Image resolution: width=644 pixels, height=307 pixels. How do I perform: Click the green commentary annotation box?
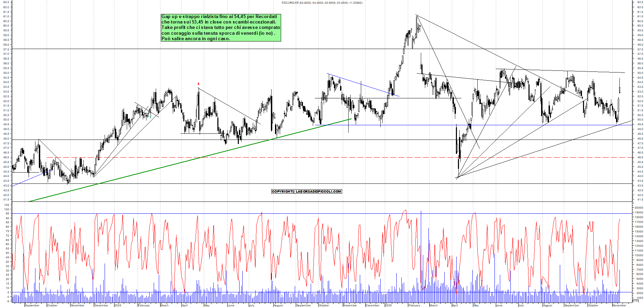220,28
